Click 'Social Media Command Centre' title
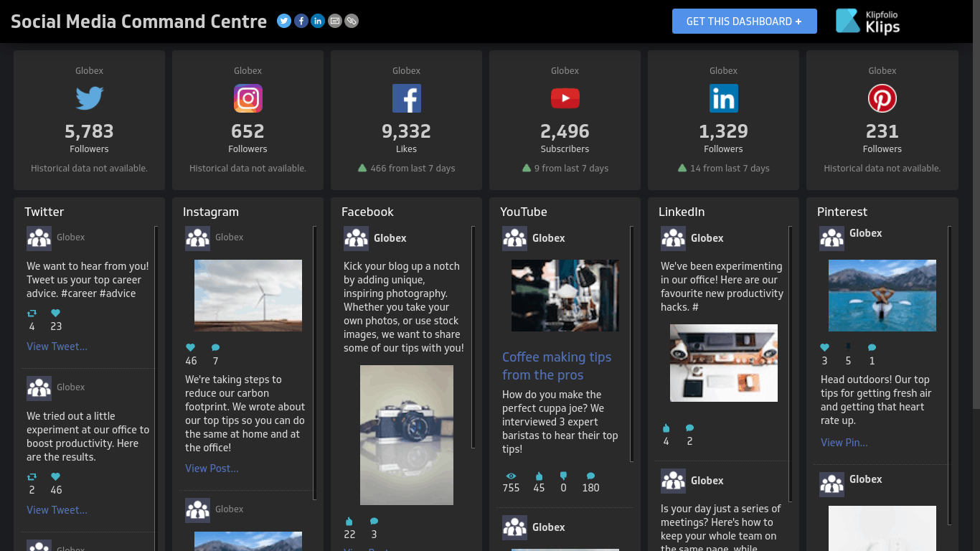Viewport: 980px width, 551px height. 139,22
